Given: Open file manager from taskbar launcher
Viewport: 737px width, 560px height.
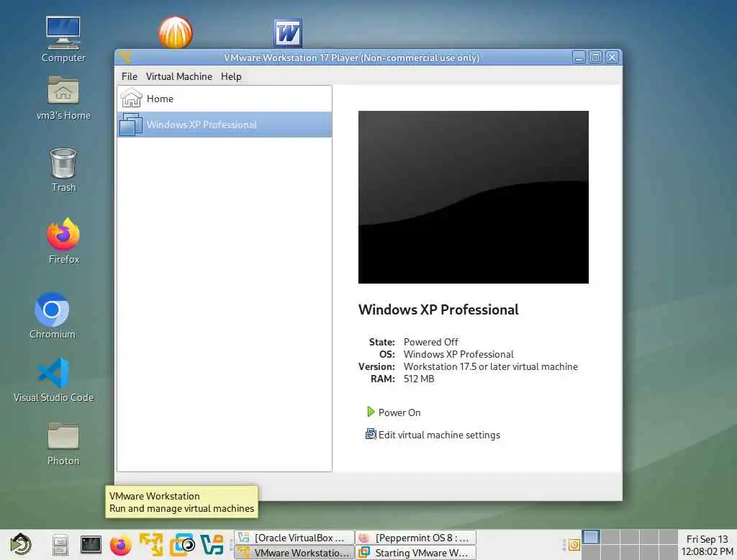Looking at the screenshot, I should pos(60,545).
